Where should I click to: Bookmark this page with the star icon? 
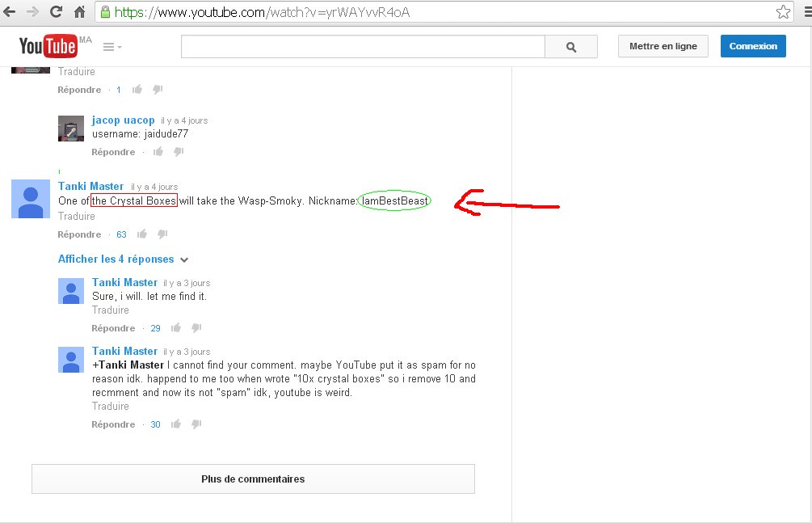(x=783, y=12)
